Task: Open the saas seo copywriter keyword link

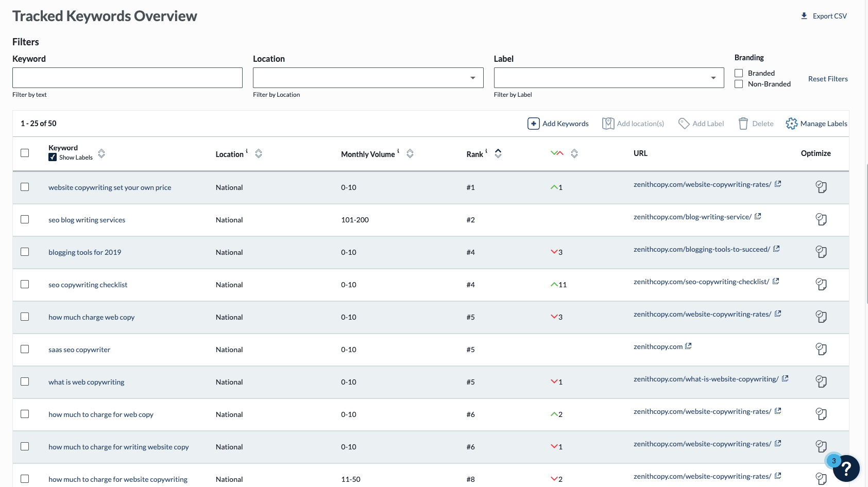Action: pyautogui.click(x=79, y=350)
